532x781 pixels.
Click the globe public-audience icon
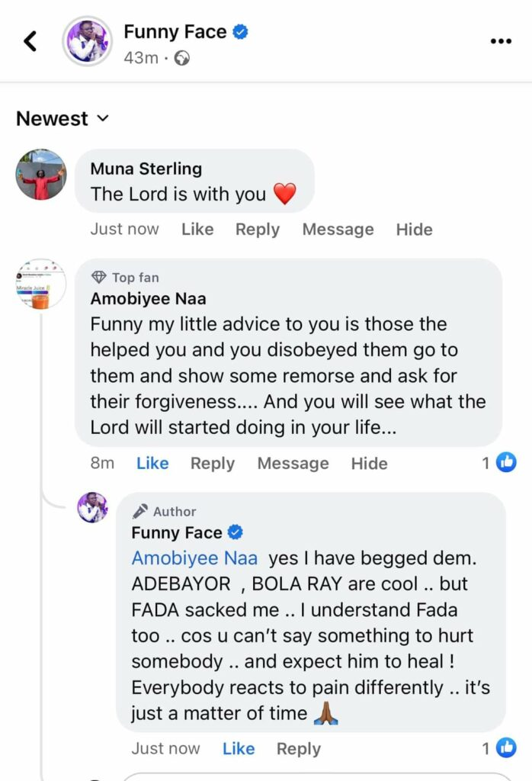tap(182, 58)
